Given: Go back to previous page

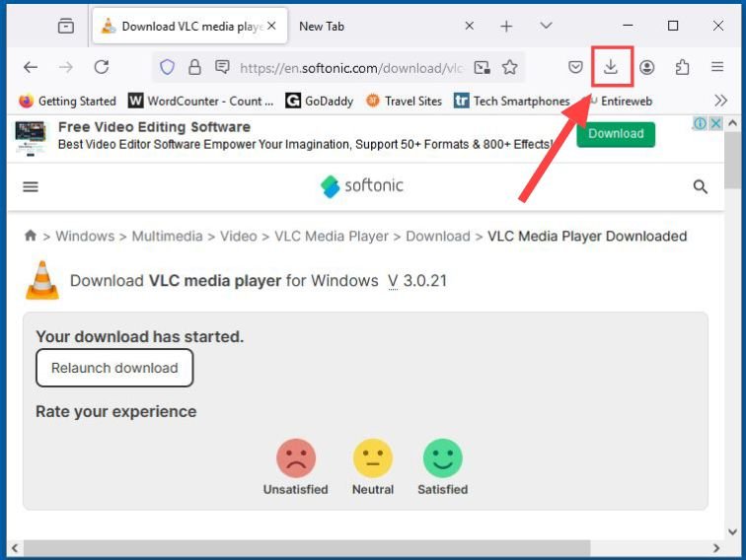Looking at the screenshot, I should click(x=31, y=67).
